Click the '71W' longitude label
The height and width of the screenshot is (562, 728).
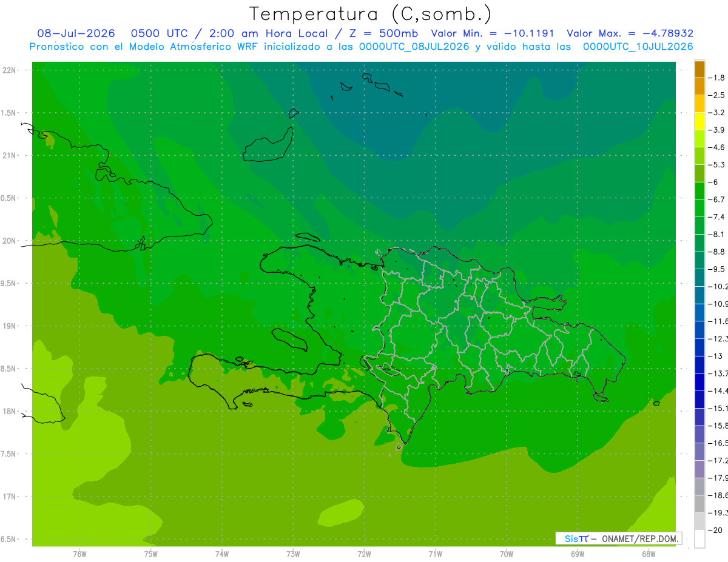tap(435, 554)
